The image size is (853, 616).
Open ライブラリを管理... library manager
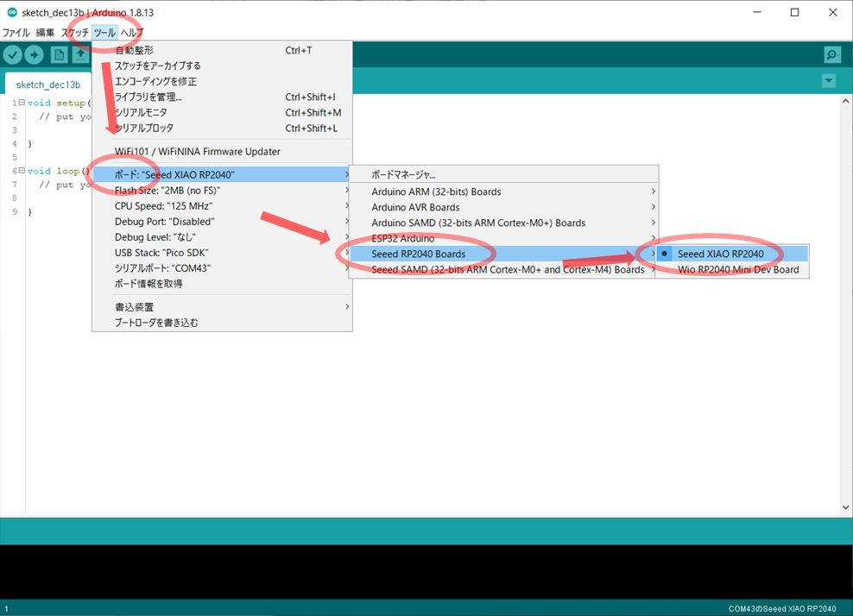(222, 97)
